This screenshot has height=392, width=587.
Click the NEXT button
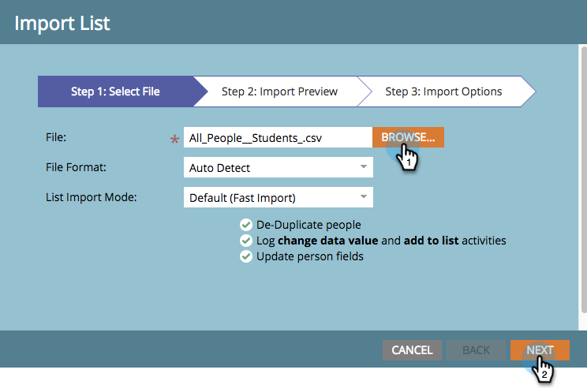click(540, 350)
